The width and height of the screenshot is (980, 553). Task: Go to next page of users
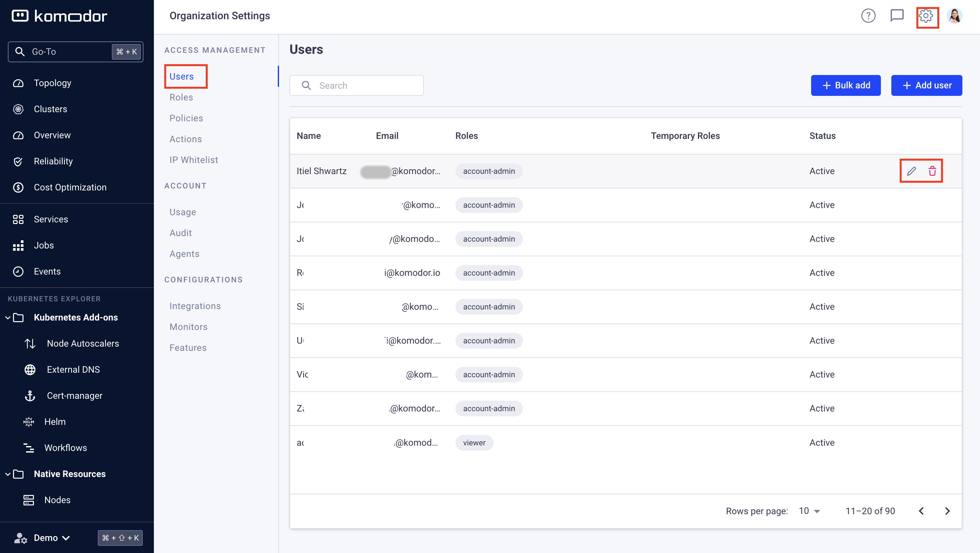click(x=947, y=511)
